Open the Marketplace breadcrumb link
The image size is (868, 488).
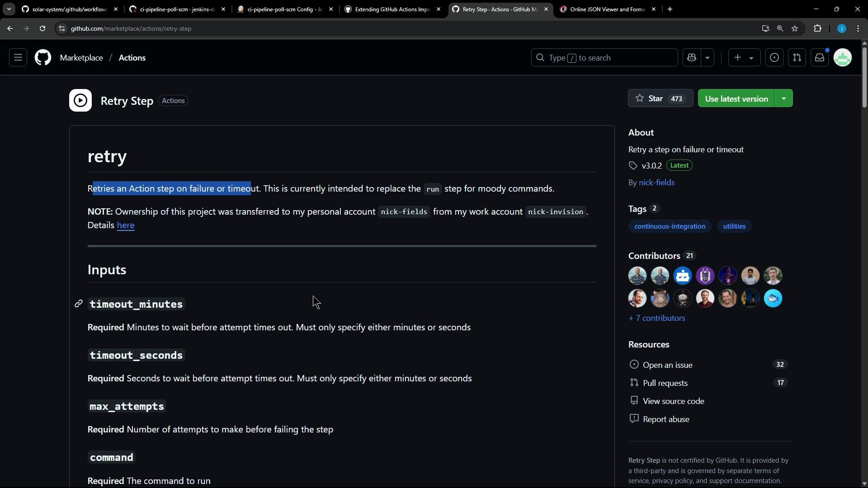tap(81, 58)
